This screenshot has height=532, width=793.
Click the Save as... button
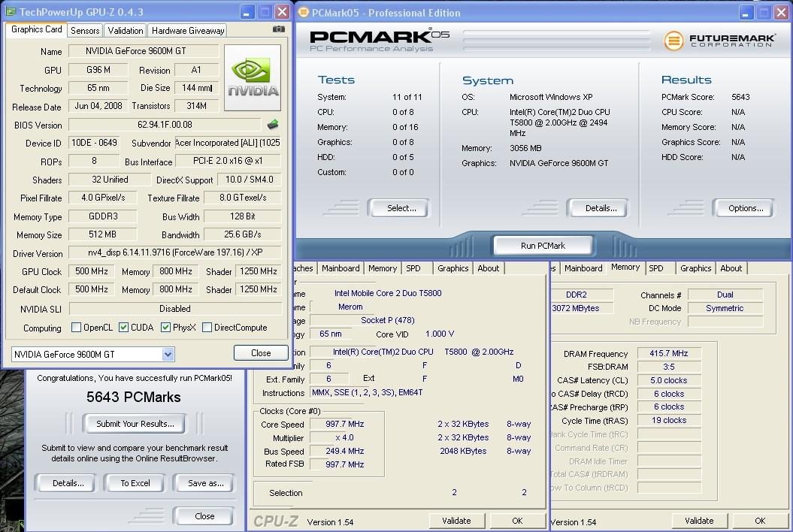tap(204, 483)
